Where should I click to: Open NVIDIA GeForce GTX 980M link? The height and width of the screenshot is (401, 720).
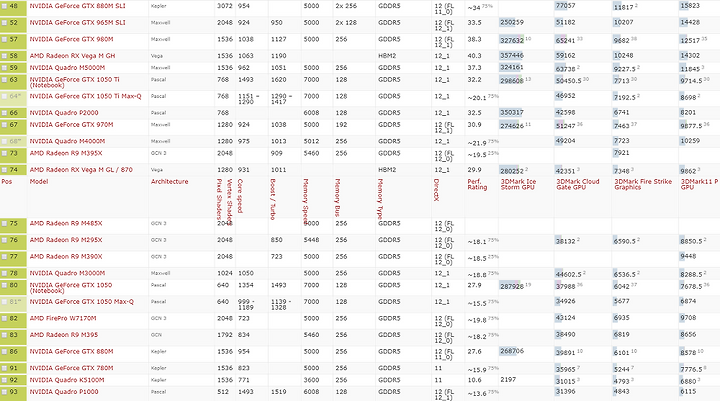pyautogui.click(x=71, y=39)
